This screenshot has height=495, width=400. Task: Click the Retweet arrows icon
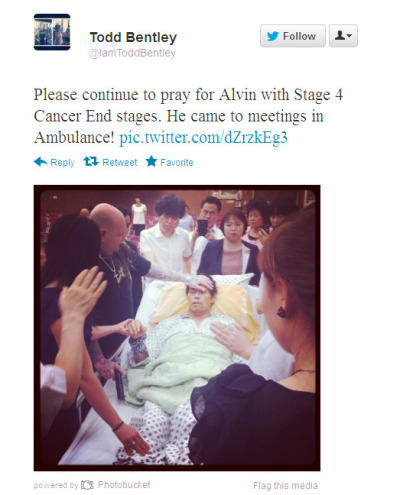(91, 162)
